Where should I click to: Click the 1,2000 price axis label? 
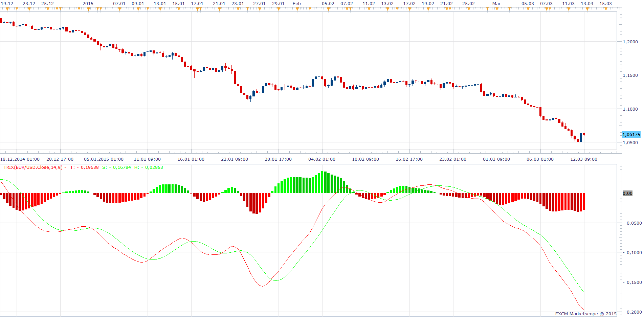click(x=630, y=42)
